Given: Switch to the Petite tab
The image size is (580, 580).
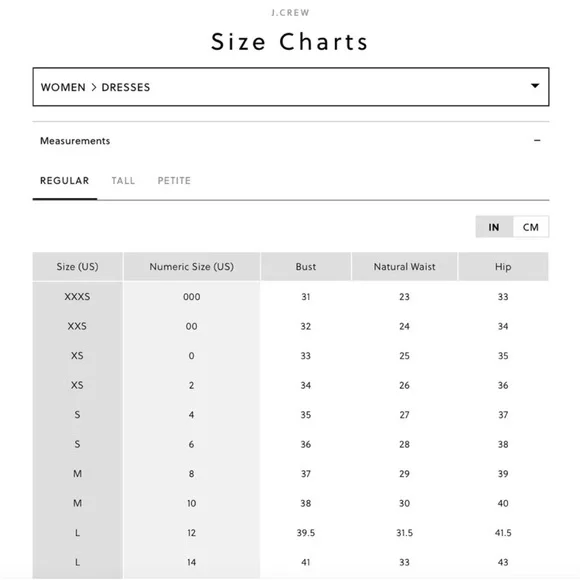Looking at the screenshot, I should coord(174,181).
